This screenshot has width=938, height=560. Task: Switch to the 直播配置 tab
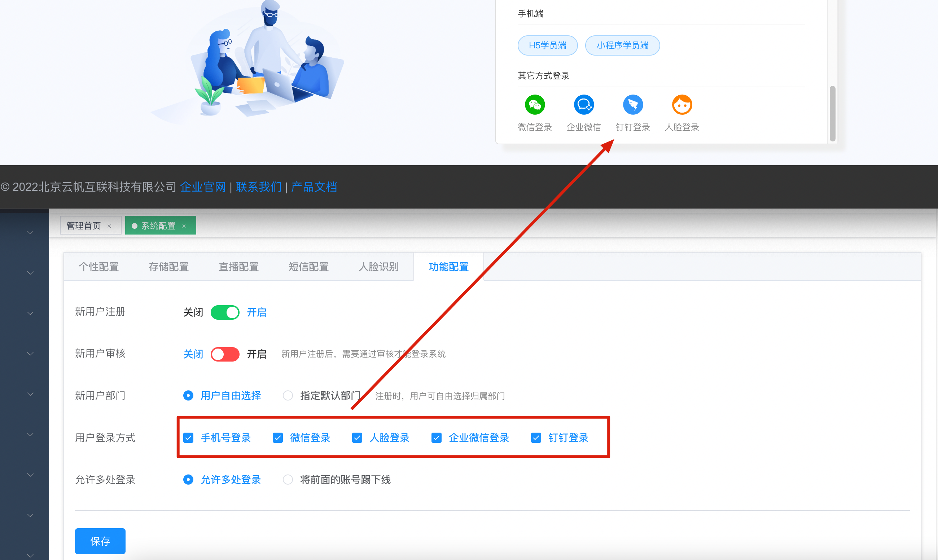pyautogui.click(x=239, y=267)
